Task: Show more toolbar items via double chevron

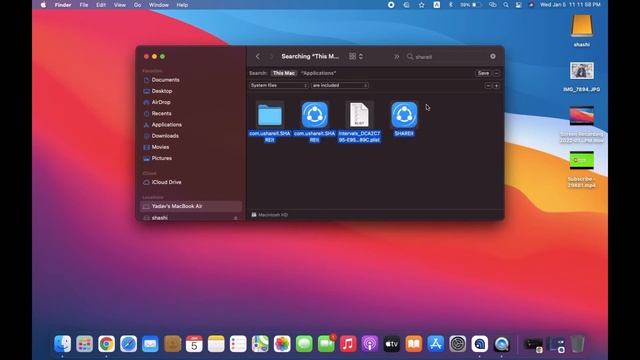Action: [x=396, y=57]
